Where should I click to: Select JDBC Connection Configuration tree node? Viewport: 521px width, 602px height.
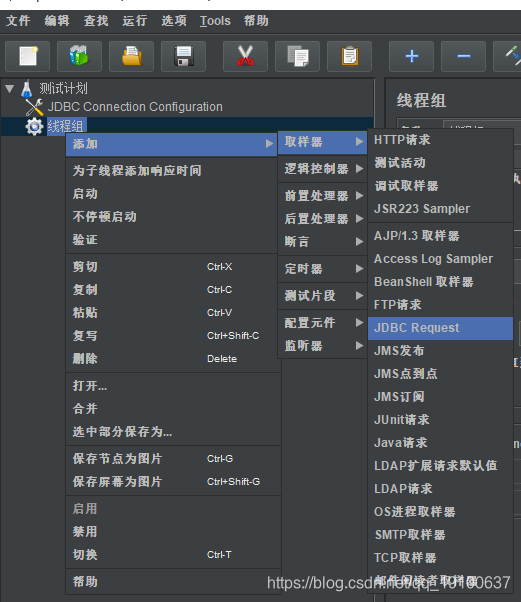click(x=135, y=107)
